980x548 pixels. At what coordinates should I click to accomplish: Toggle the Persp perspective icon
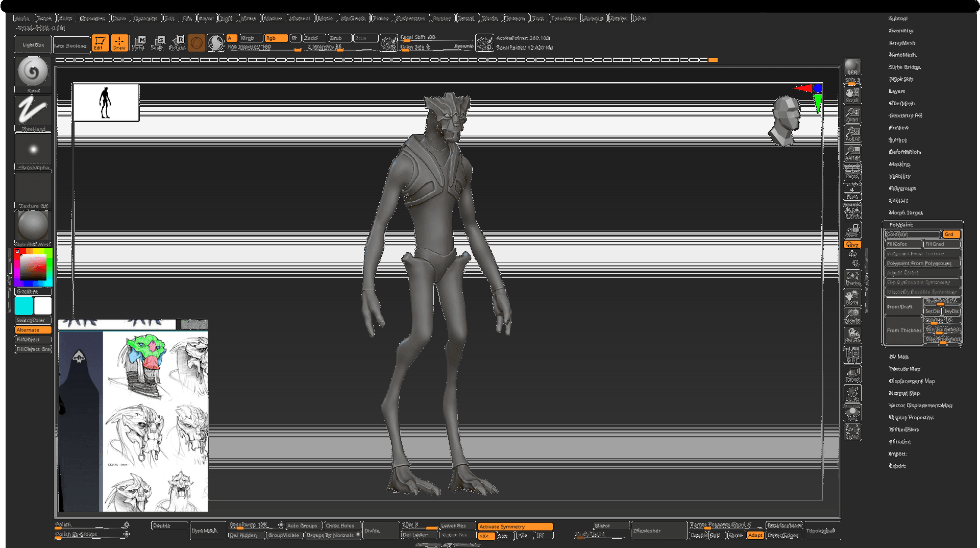pos(852,172)
